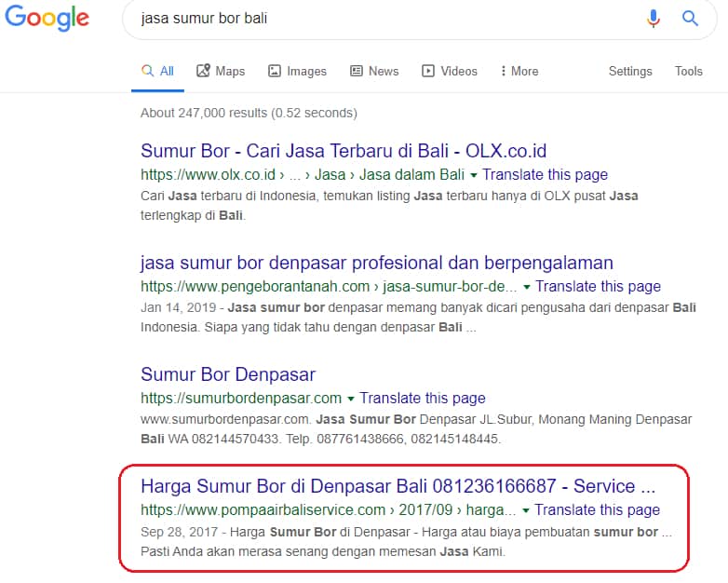Click the https://sumurbordenpasar.com URL text
The height and width of the screenshot is (583, 728).
click(241, 398)
